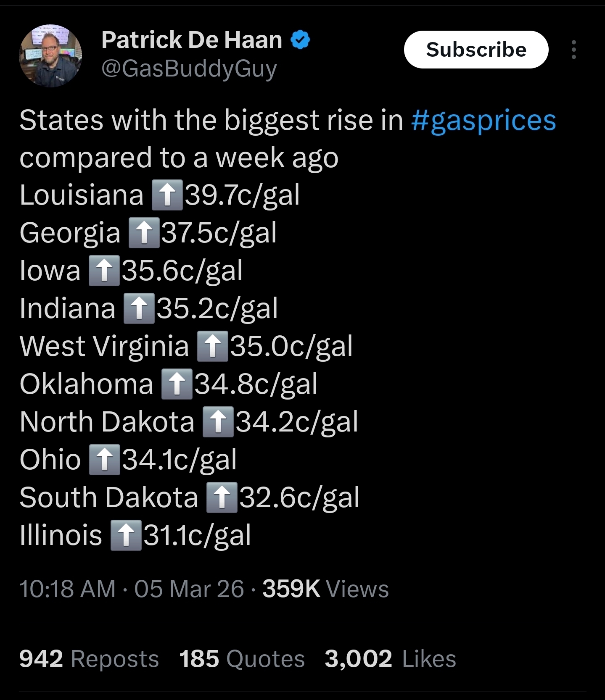Click the @GasBuddyGuy handle
This screenshot has width=605, height=700.
tap(189, 68)
